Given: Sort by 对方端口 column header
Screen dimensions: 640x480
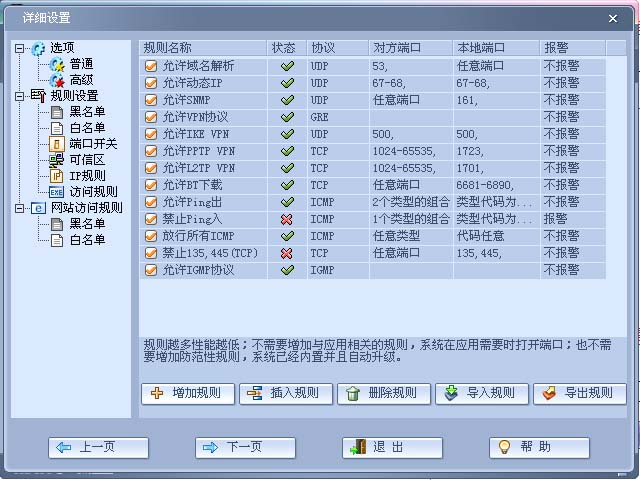Looking at the screenshot, I should [411, 48].
